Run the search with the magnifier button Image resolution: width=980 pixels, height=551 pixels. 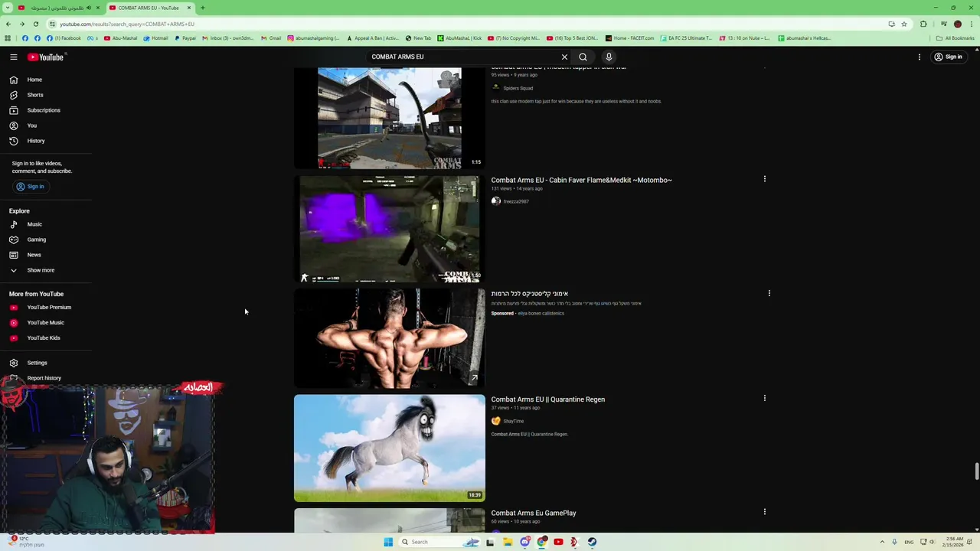[583, 57]
